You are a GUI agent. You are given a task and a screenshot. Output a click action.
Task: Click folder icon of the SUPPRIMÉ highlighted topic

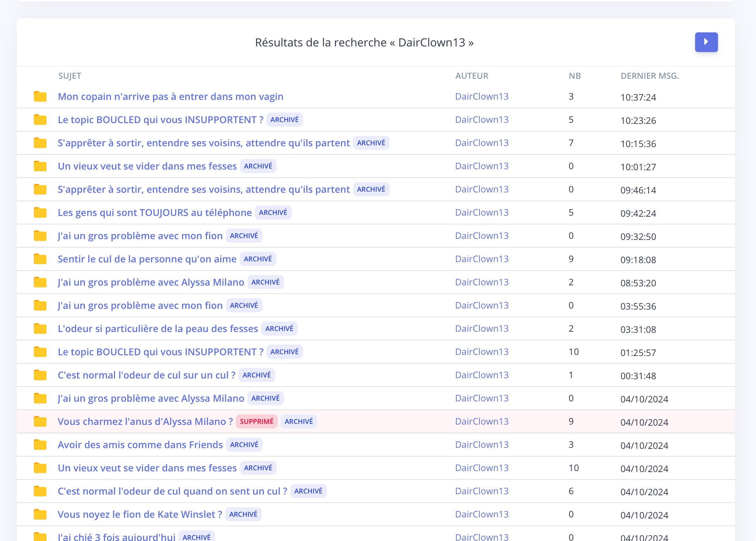(x=40, y=421)
